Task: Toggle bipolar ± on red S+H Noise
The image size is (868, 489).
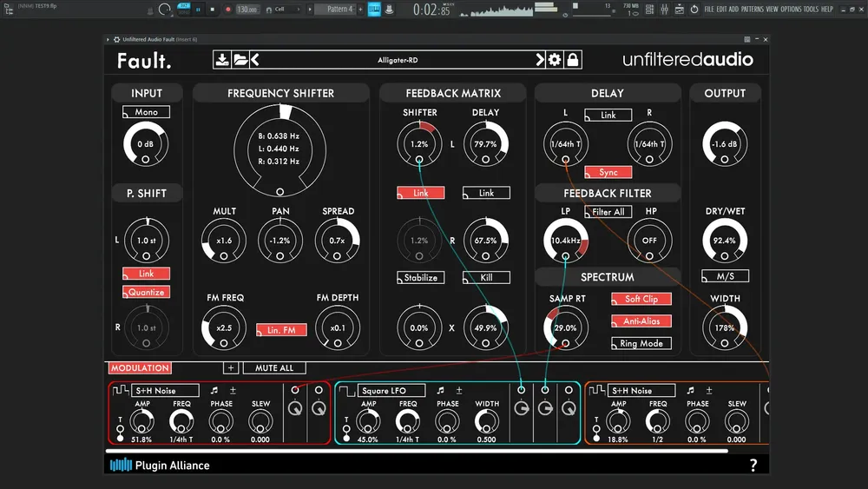Action: tap(233, 391)
